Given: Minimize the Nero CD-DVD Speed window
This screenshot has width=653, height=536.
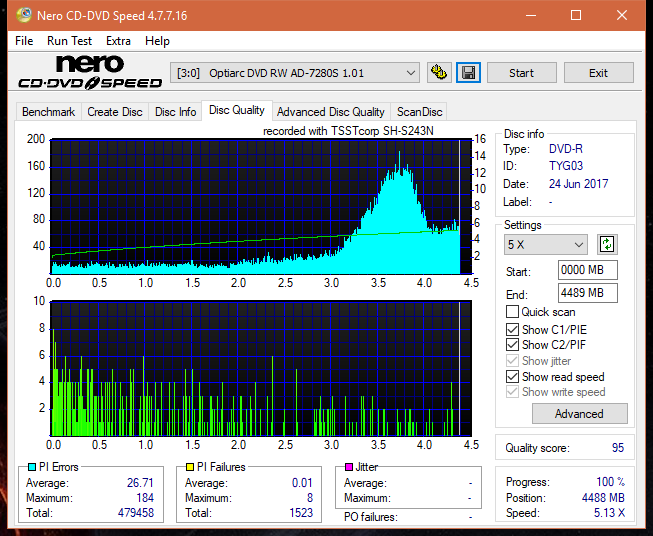Looking at the screenshot, I should coord(531,15).
